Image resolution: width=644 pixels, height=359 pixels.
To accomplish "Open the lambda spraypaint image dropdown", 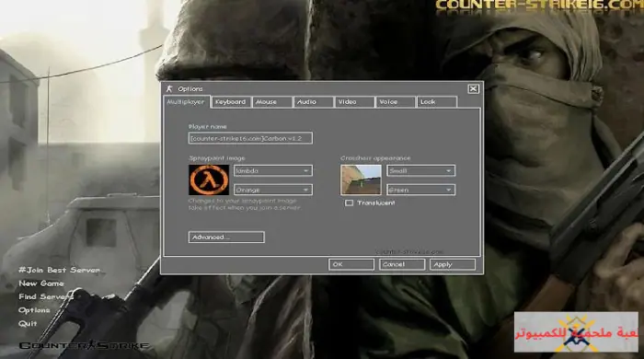I will point(272,171).
